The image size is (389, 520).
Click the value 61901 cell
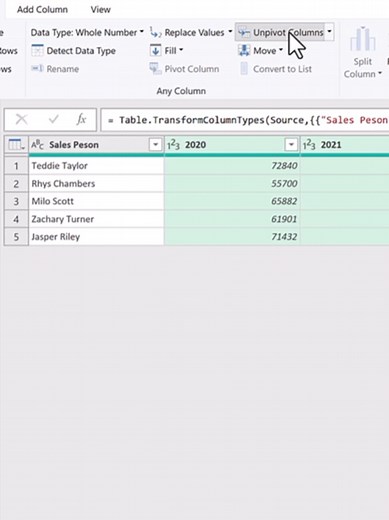232,219
